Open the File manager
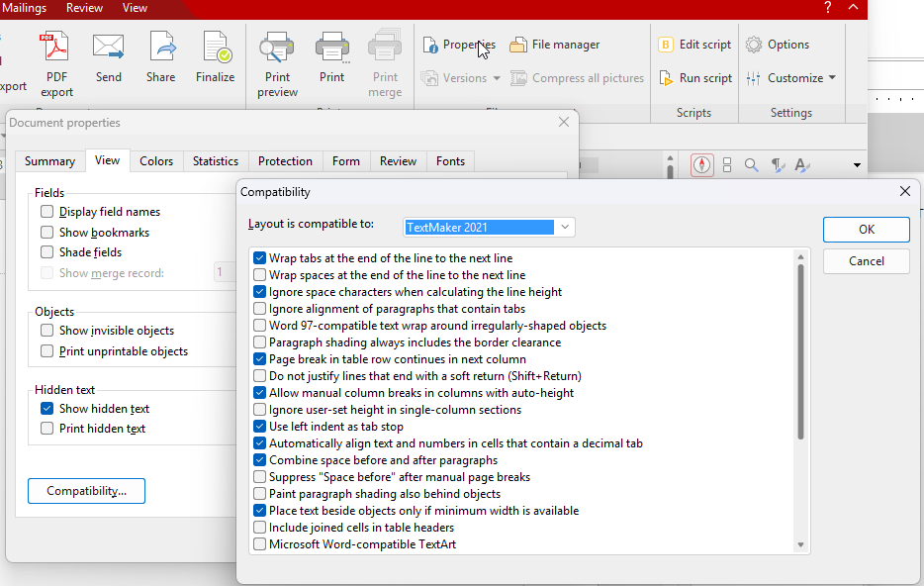This screenshot has height=586, width=924. click(554, 45)
